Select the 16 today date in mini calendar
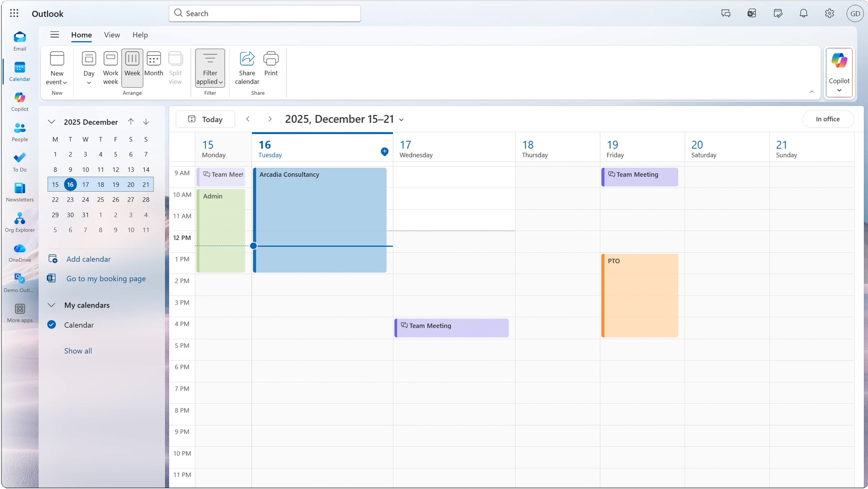The image size is (868, 489). pyautogui.click(x=70, y=184)
